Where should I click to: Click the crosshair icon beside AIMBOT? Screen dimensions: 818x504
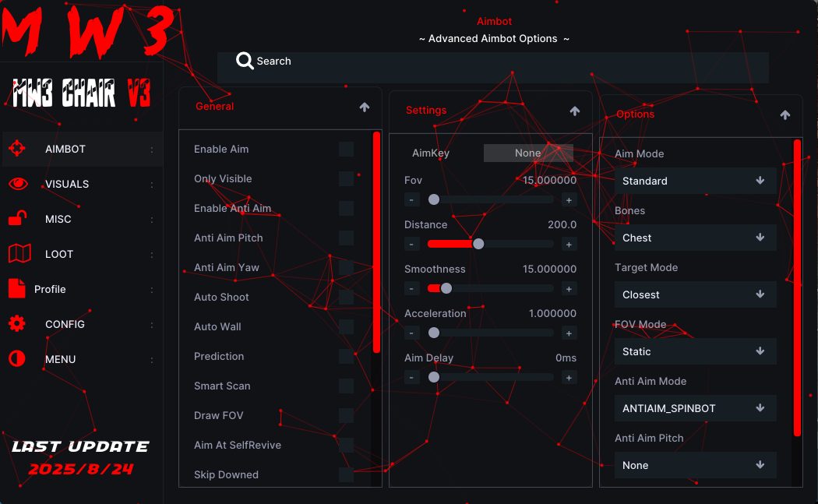point(17,149)
